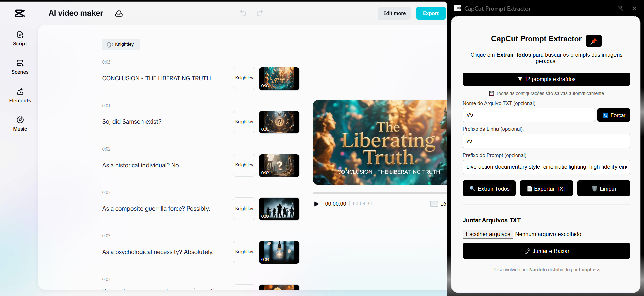644x296 pixels.
Task: Play the video preview
Action: [316, 204]
